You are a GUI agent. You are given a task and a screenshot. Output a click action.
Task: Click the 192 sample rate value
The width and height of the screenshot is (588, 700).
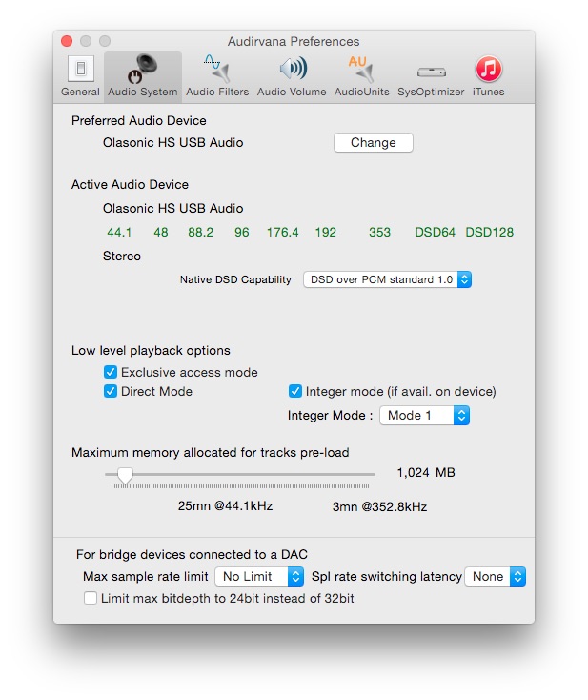(325, 232)
